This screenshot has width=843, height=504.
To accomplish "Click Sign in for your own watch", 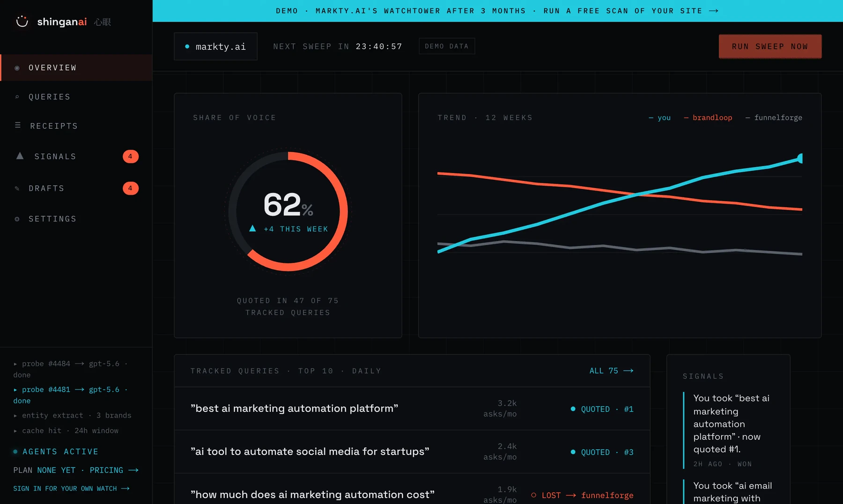I will [71, 489].
